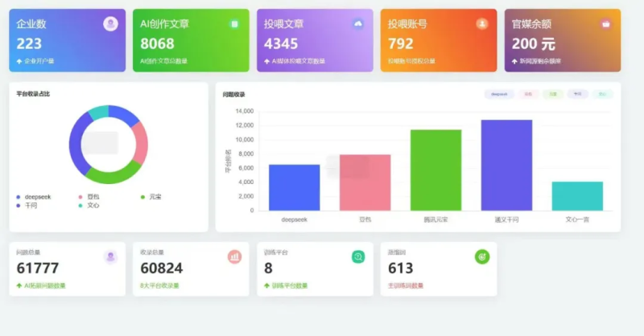Click the 通义千问 purple bar in the chart
Image resolution: width=644 pixels, height=336 pixels.
(506, 165)
